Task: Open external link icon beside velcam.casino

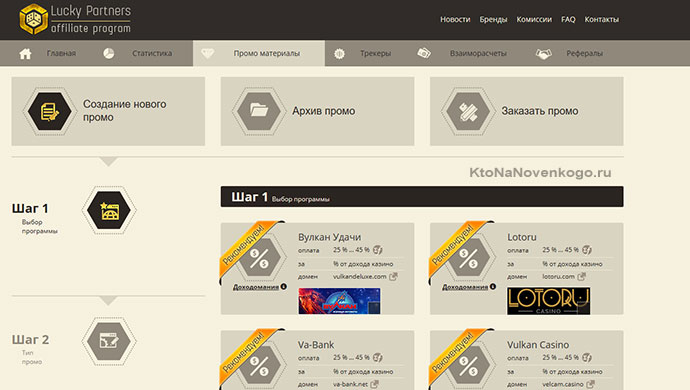Action: (591, 384)
